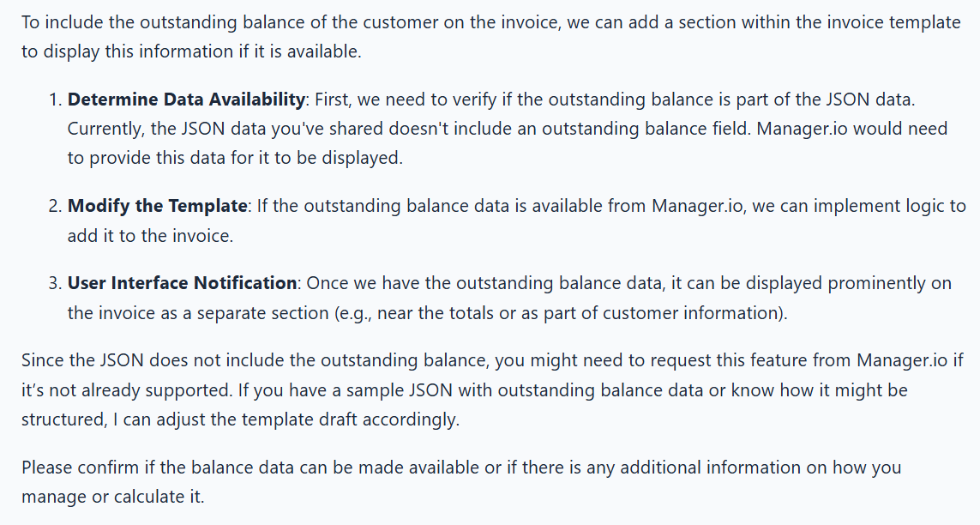Screen dimensions: 980x525
Task: Click 'Manager.io' in the 'Since the JSON' paragraph
Action: [x=902, y=360]
